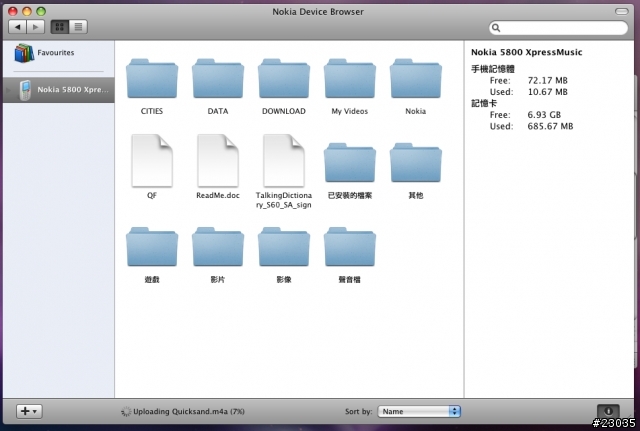Select the ReadMe.doc file icon
Image resolution: width=640 pixels, height=431 pixels.
click(218, 160)
